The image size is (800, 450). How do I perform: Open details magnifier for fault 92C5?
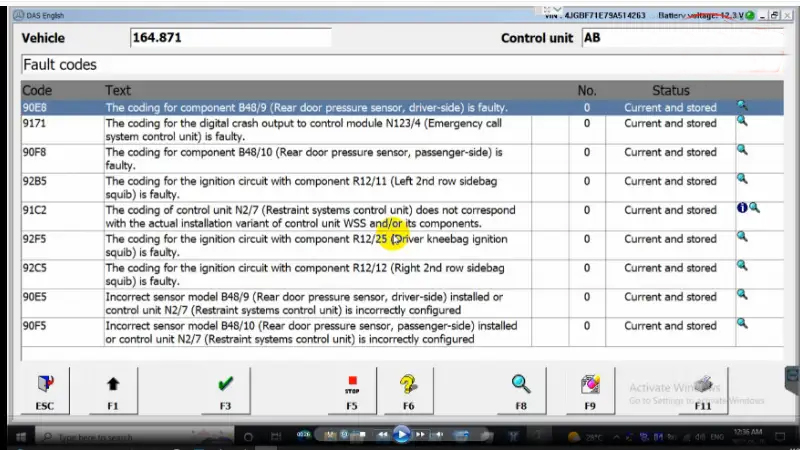point(742,266)
